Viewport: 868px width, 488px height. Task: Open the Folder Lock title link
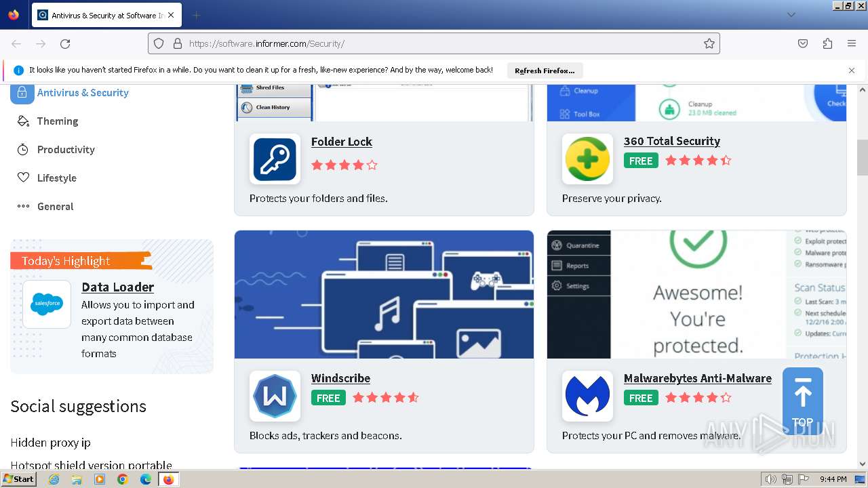pyautogui.click(x=342, y=142)
